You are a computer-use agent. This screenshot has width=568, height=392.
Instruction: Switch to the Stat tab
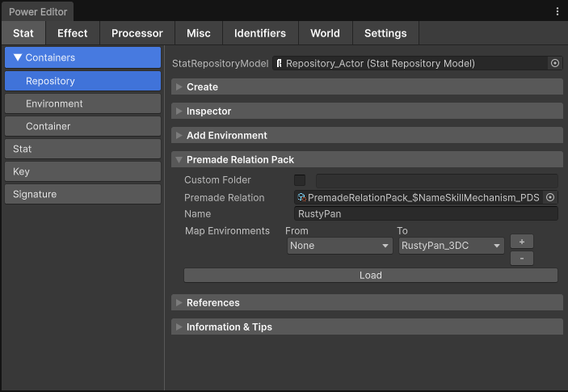click(23, 33)
